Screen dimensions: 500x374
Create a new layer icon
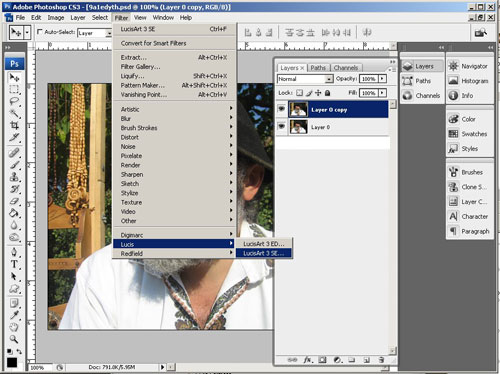pyautogui.click(x=366, y=360)
